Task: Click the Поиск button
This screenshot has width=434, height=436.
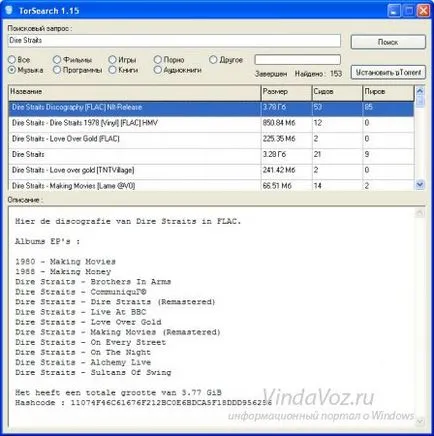Action: pos(388,42)
